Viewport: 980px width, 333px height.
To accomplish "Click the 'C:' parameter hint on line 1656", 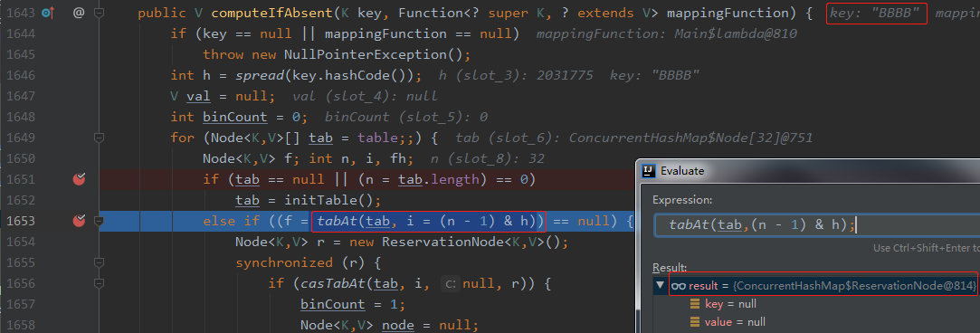I will (x=450, y=283).
